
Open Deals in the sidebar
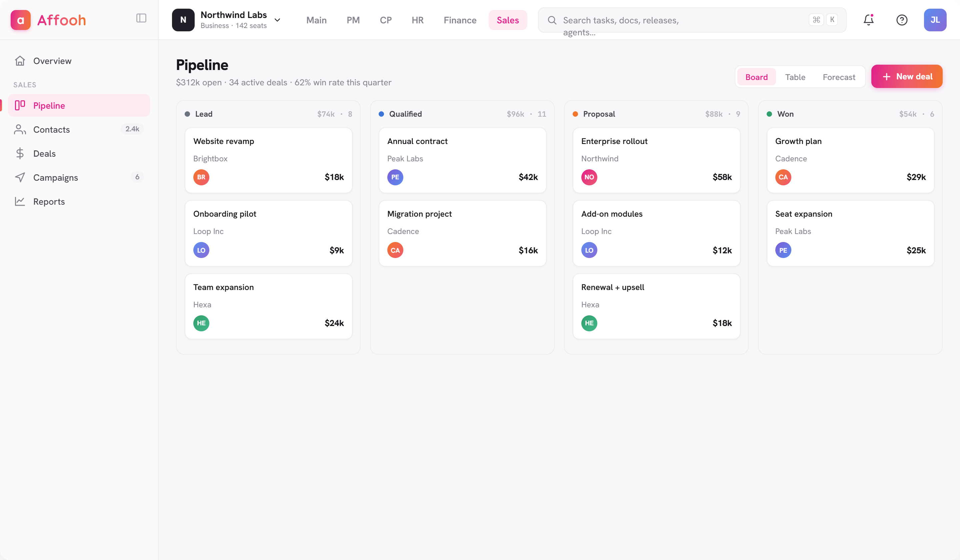click(79, 154)
